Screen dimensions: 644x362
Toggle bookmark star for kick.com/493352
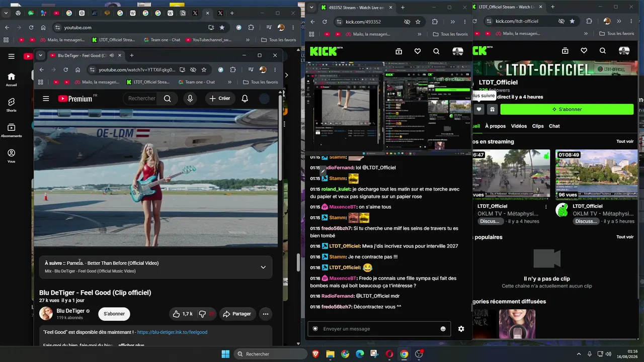tap(418, 22)
